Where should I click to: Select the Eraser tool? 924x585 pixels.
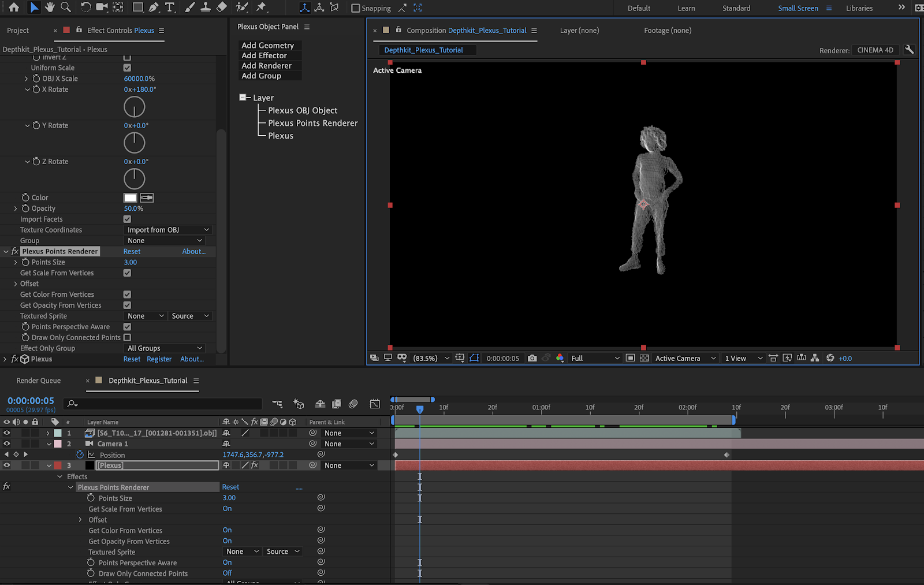click(x=222, y=8)
